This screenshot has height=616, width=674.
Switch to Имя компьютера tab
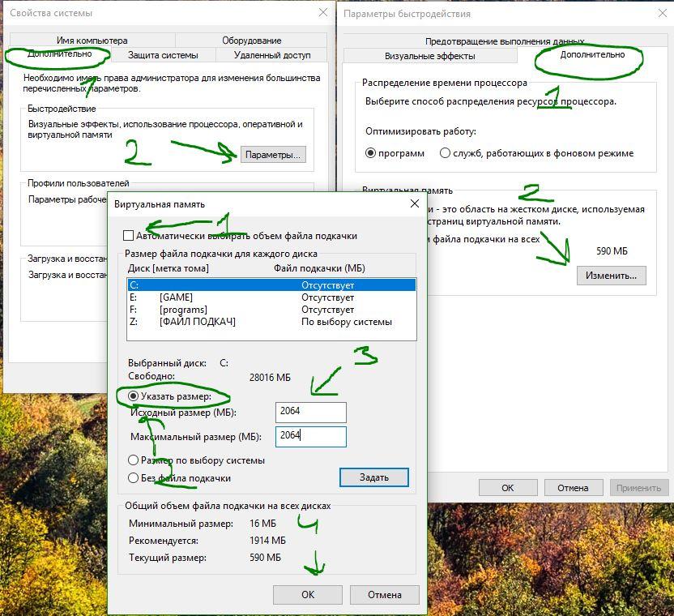pyautogui.click(x=92, y=40)
